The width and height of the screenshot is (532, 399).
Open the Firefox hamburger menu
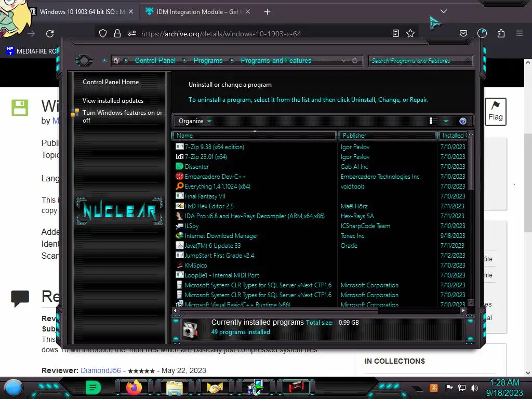tap(520, 33)
